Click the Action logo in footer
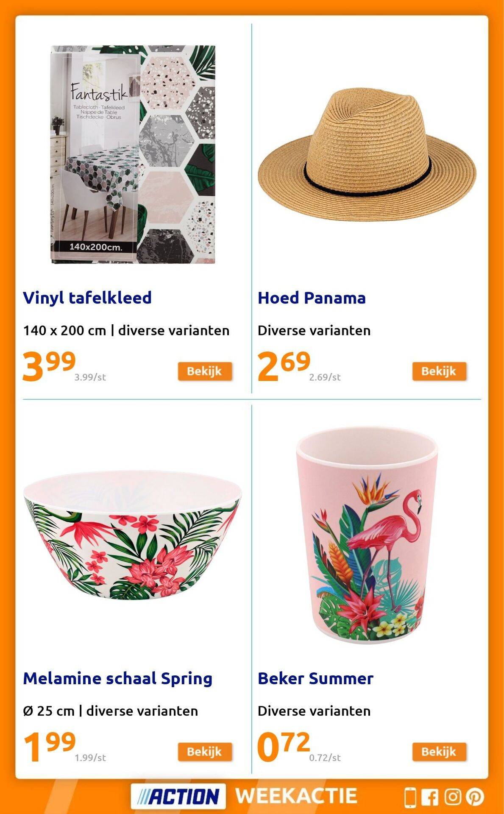The width and height of the screenshot is (504, 814). coord(178,796)
